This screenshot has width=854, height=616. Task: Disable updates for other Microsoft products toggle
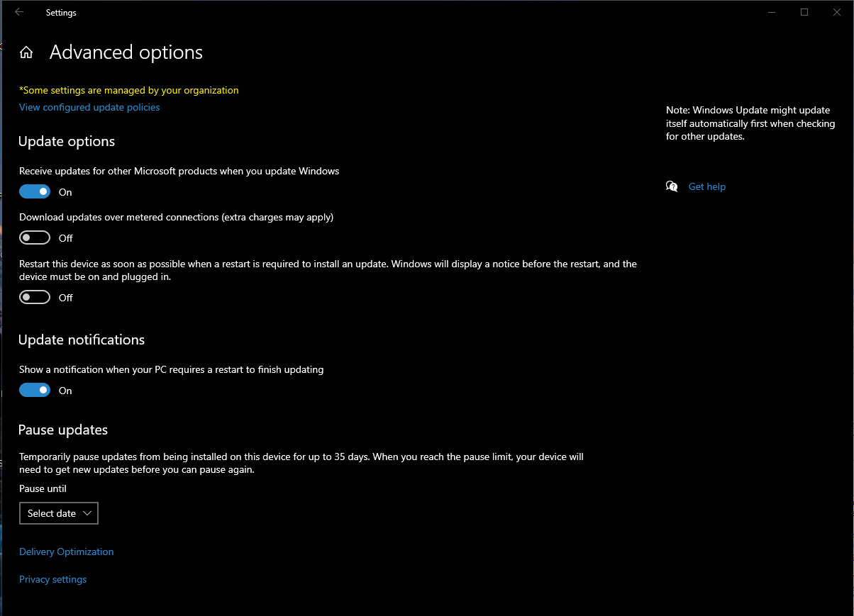35,191
